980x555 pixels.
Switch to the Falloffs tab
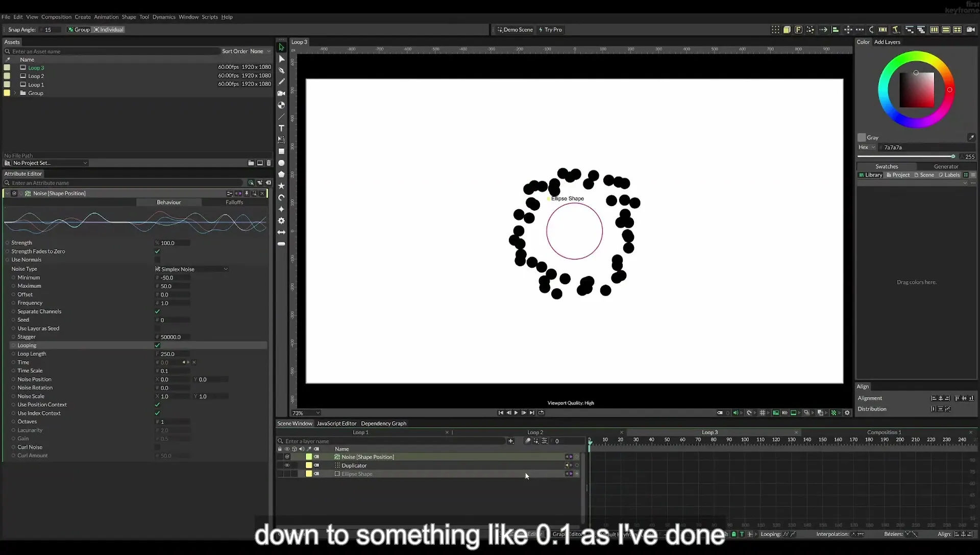tap(234, 202)
